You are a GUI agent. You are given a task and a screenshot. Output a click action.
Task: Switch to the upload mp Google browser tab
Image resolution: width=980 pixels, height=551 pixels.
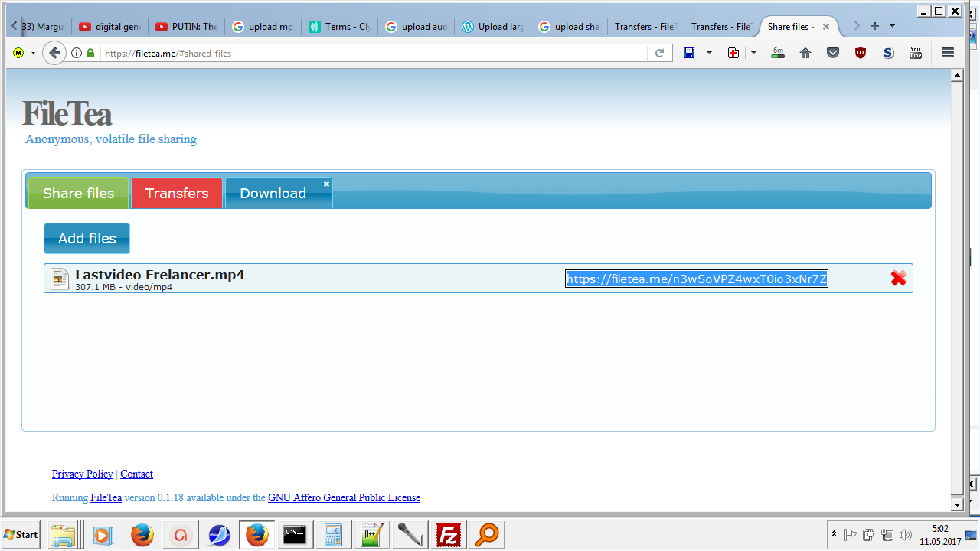pyautogui.click(x=263, y=27)
